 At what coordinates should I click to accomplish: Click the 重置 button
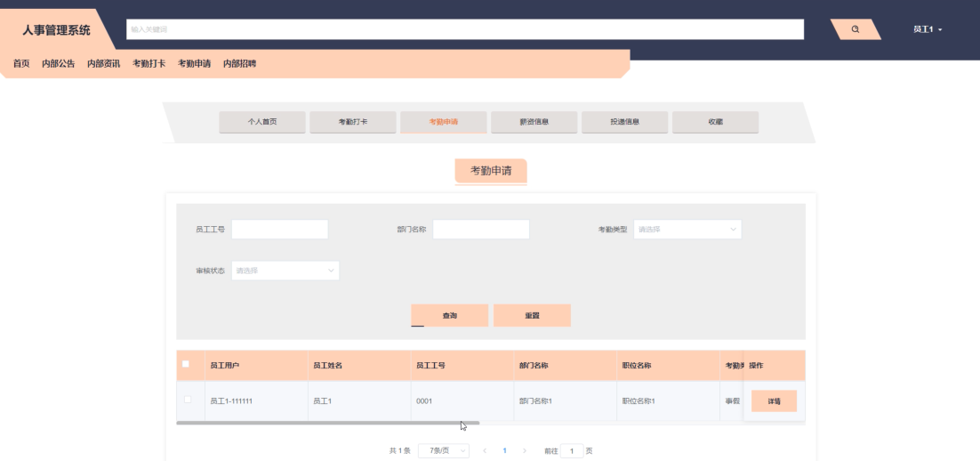pos(533,316)
